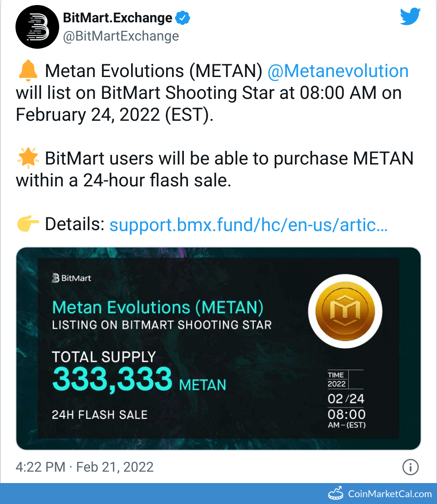The width and height of the screenshot is (437, 504).
Task: Click the blue verified badge
Action: pos(183,18)
